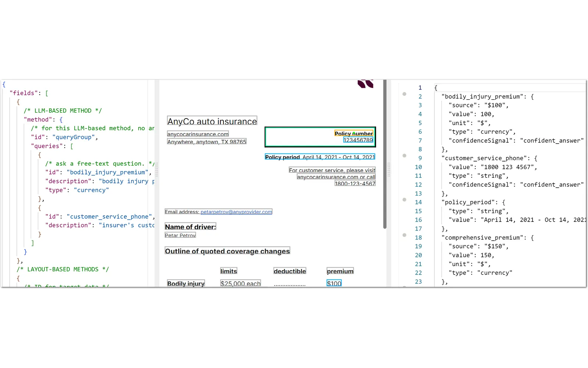Select the "Name of driver:" heading
Image resolution: width=588 pixels, height=368 pixels.
click(190, 227)
